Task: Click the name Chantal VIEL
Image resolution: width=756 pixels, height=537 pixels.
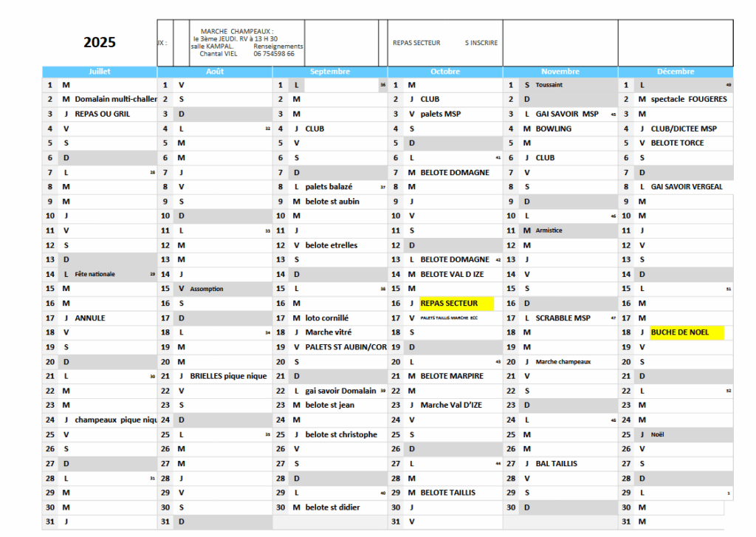Action: tap(219, 54)
